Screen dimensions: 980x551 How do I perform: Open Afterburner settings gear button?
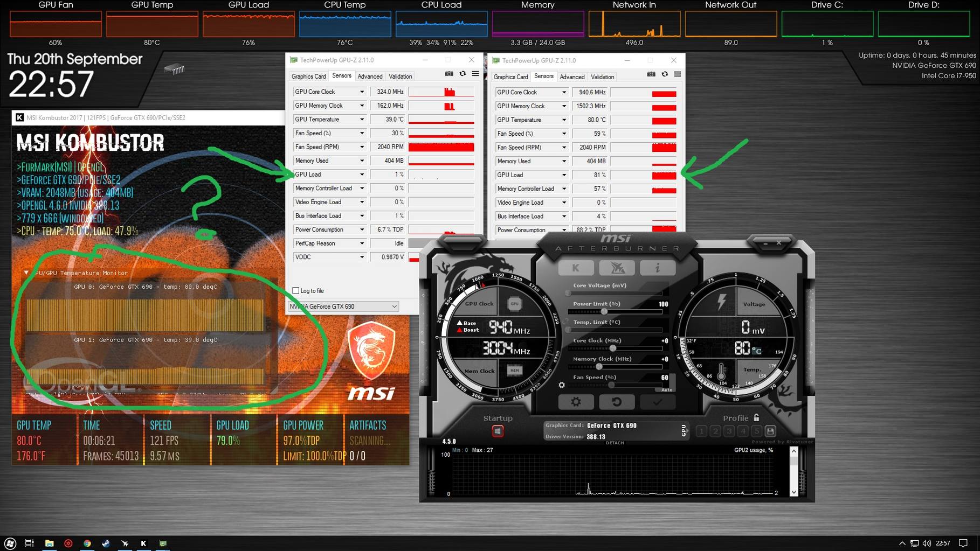pos(576,402)
